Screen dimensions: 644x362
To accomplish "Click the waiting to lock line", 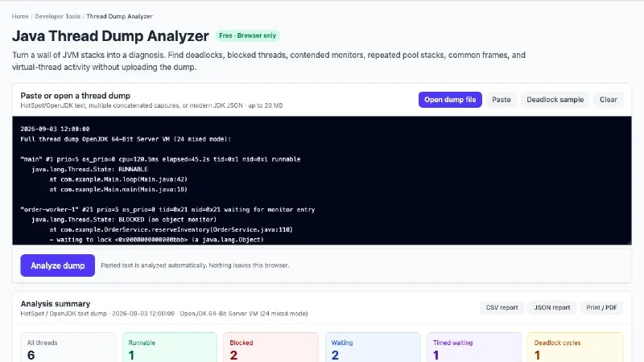I will click(x=157, y=240).
